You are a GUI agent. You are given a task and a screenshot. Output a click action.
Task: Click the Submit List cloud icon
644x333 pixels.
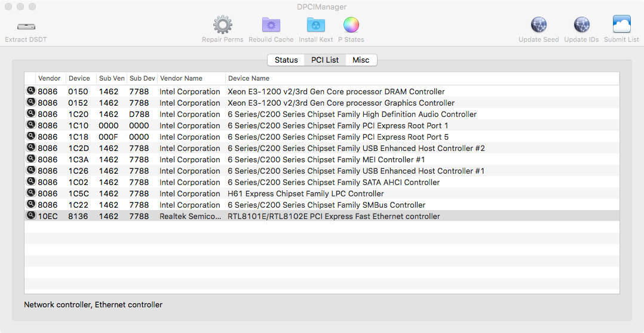coord(621,24)
